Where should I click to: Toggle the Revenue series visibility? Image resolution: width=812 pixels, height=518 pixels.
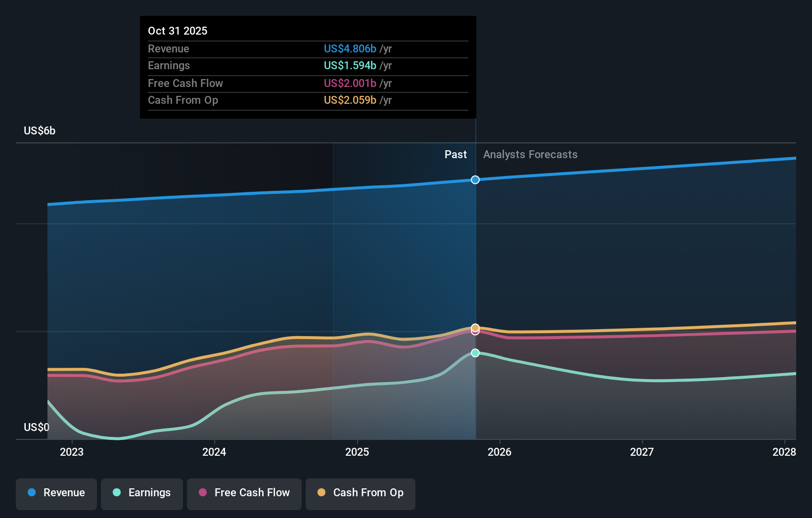point(56,494)
